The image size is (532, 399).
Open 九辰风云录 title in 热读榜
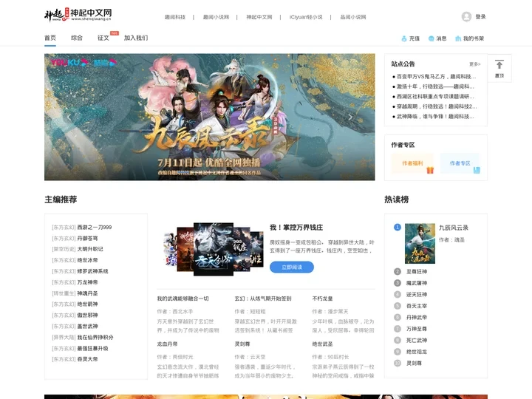454,228
